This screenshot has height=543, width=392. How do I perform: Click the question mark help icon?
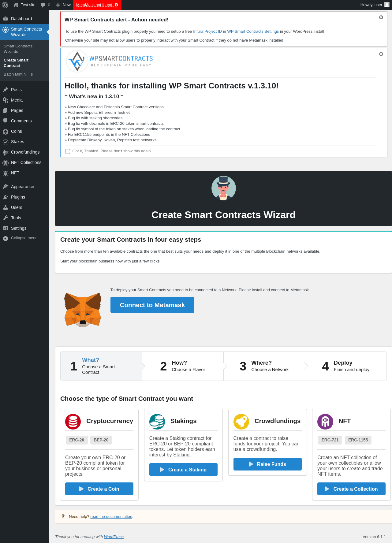[63, 516]
